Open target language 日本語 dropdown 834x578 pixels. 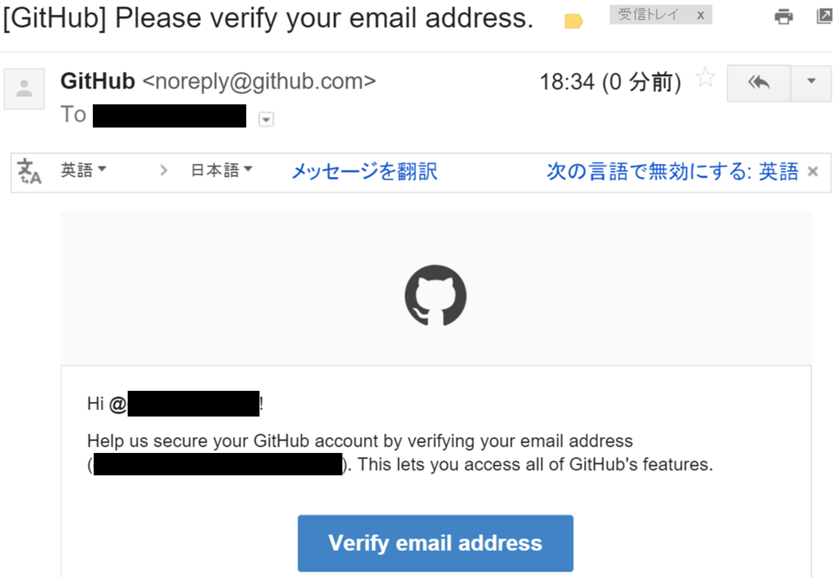(x=221, y=170)
